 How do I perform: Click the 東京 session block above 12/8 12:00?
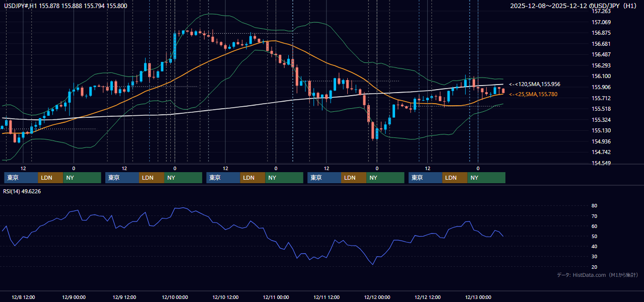[21, 178]
